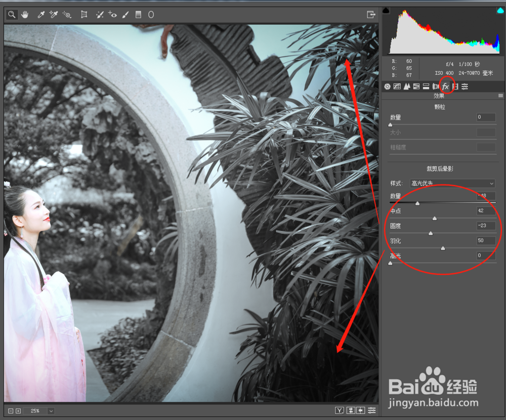This screenshot has height=420, width=506.
Task: Click the 高光 value field showing 0
Action: [486, 256]
